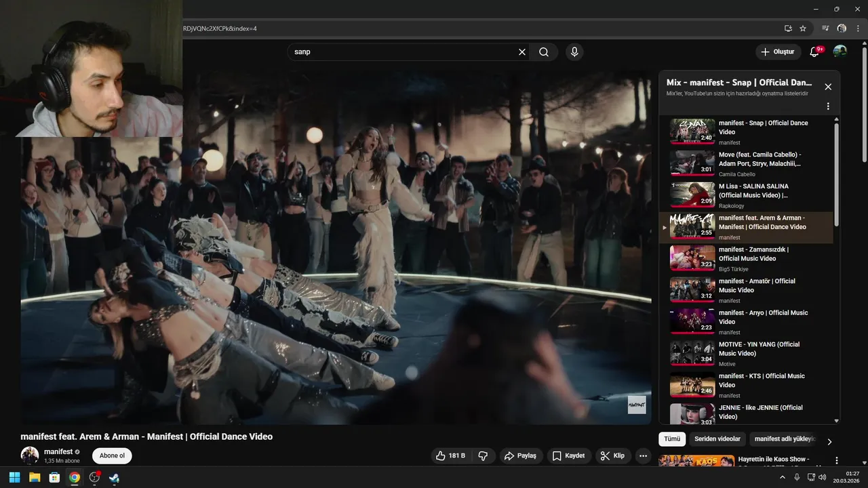Open the notifications bell
868x488 pixels.
click(815, 52)
